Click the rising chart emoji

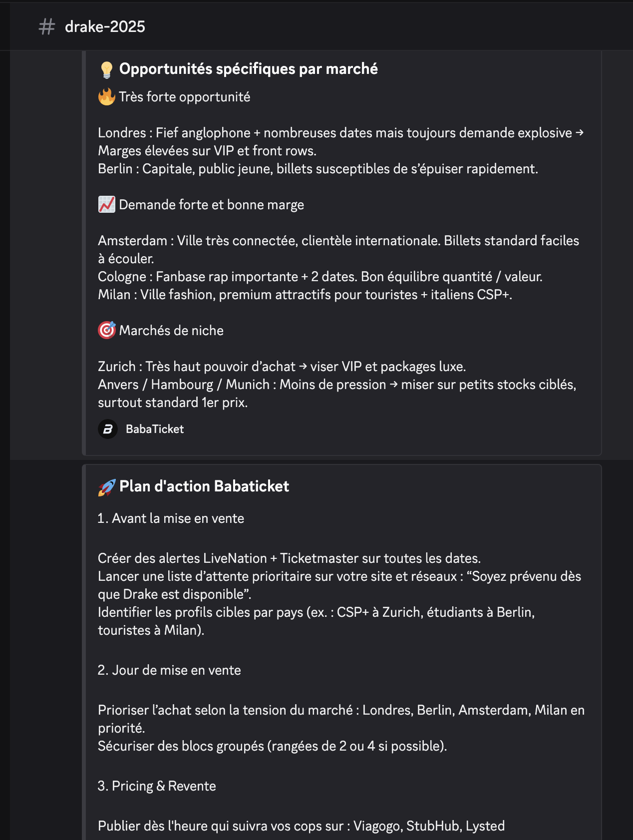(x=106, y=205)
